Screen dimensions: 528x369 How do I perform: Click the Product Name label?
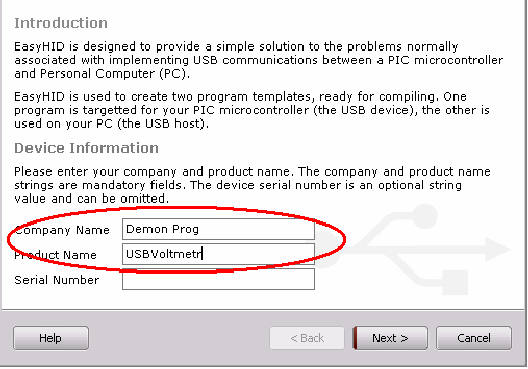click(55, 255)
